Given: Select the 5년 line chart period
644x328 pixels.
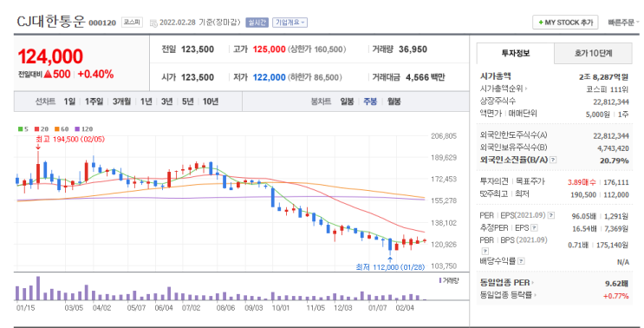Looking at the screenshot, I should [x=188, y=102].
